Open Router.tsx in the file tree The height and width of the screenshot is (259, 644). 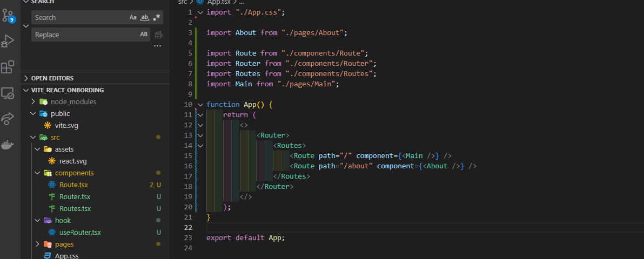tap(75, 196)
